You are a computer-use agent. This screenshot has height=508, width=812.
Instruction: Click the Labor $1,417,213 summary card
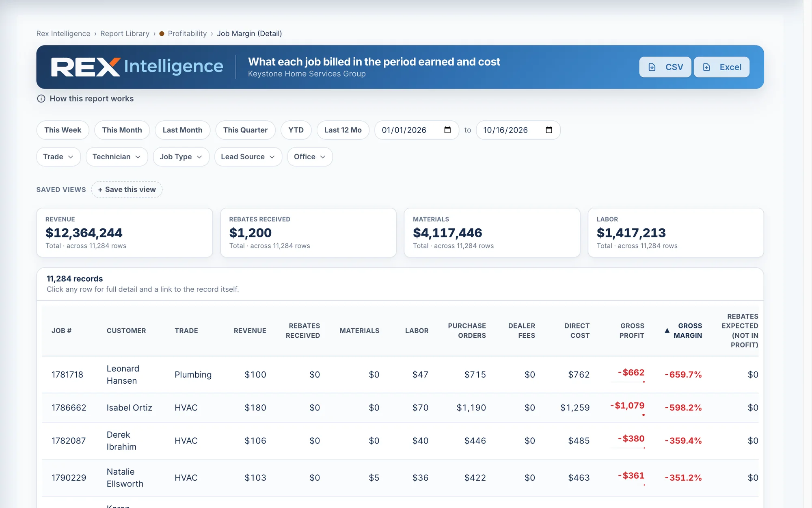coord(676,232)
